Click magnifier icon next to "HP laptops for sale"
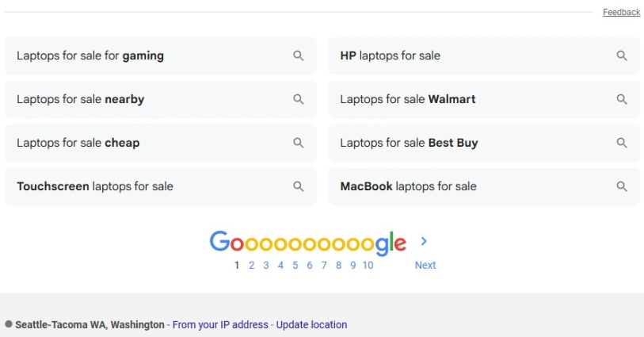The width and height of the screenshot is (644, 337). point(622,56)
